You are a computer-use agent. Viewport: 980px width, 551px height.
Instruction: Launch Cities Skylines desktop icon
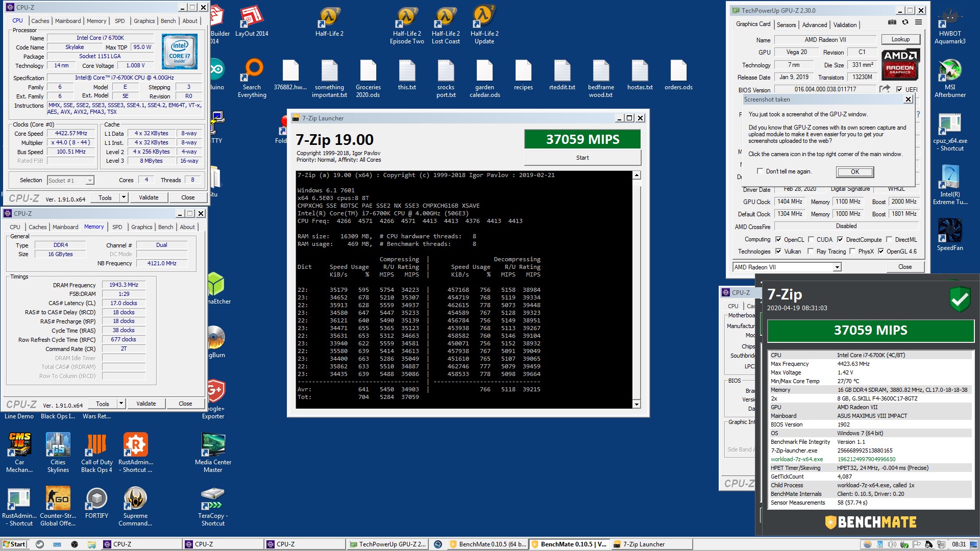coord(58,453)
